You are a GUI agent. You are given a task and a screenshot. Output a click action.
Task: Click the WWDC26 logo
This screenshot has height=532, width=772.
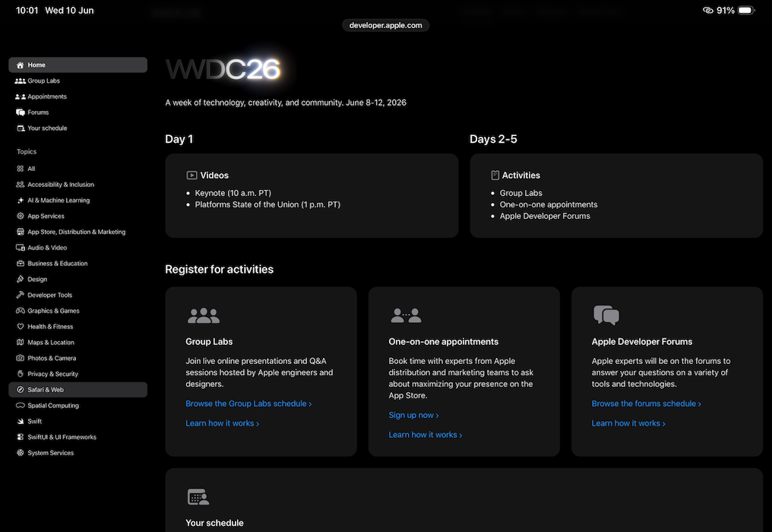pos(223,68)
